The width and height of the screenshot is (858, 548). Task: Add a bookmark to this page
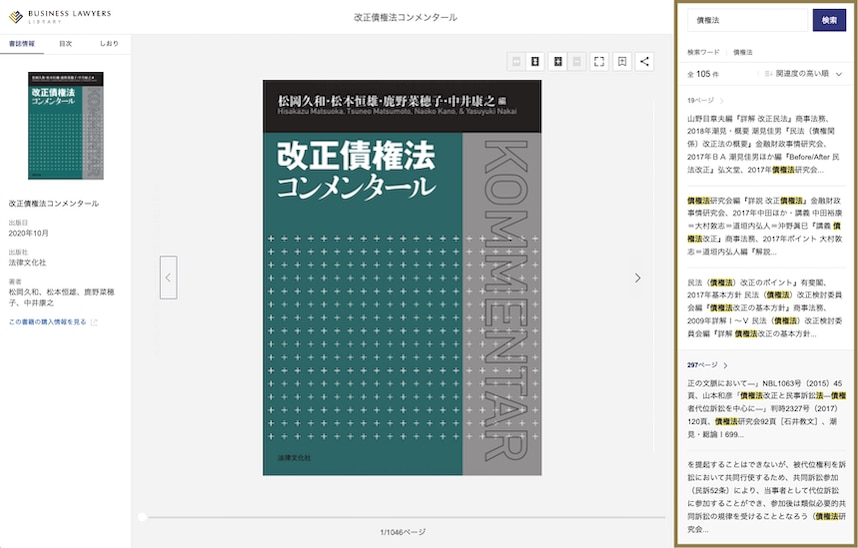click(622, 62)
